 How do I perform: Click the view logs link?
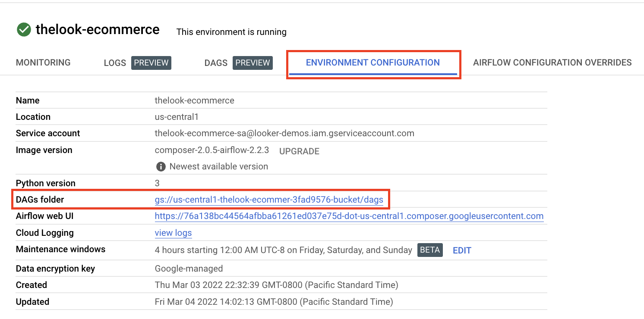coord(173,233)
